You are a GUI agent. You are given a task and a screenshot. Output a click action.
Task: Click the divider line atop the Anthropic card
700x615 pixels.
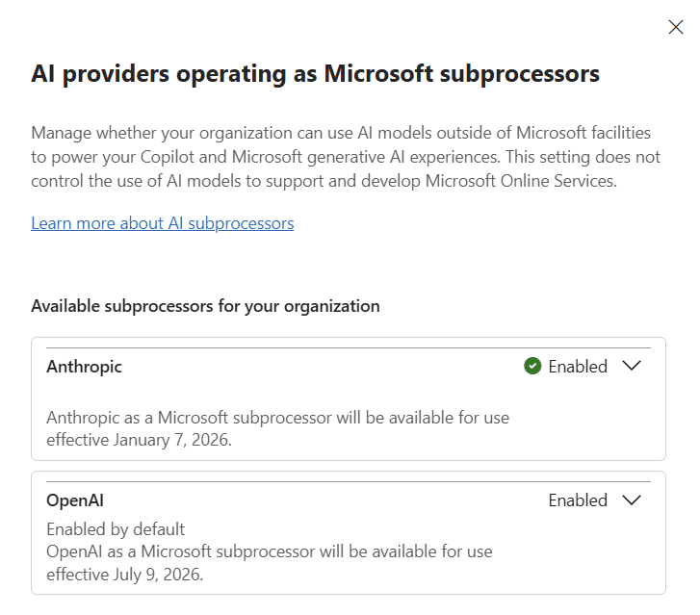[x=349, y=347]
